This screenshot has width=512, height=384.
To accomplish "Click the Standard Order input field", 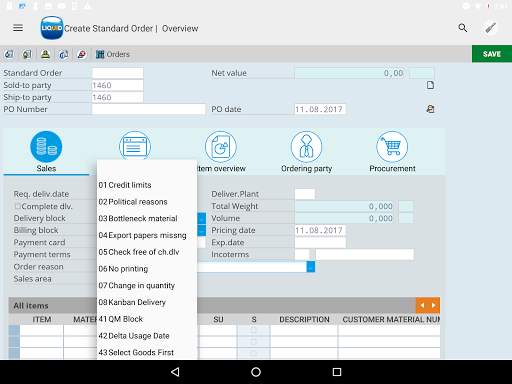I will (x=118, y=73).
